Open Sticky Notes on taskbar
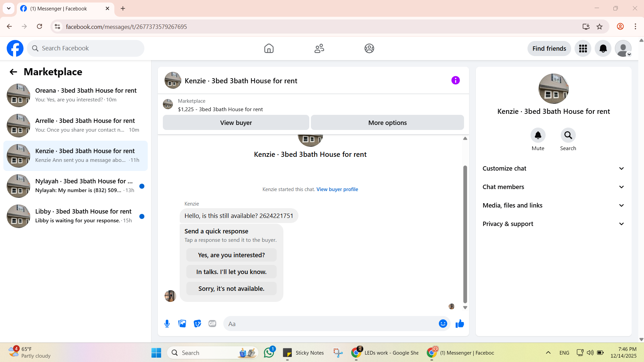The width and height of the screenshot is (644, 362). click(303, 353)
